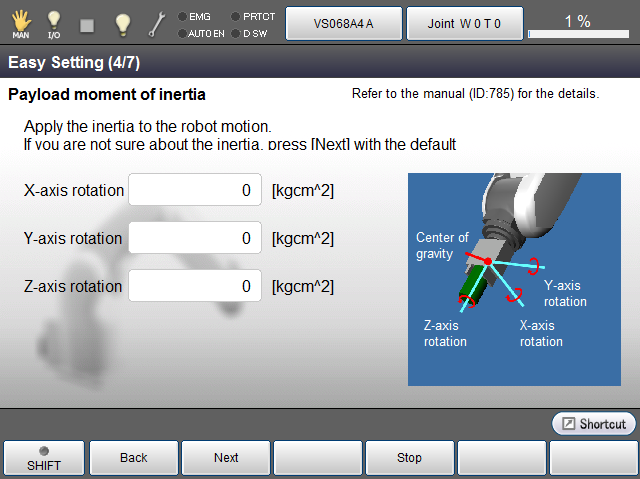
Task: Open the wrench tool icon
Action: click(157, 22)
